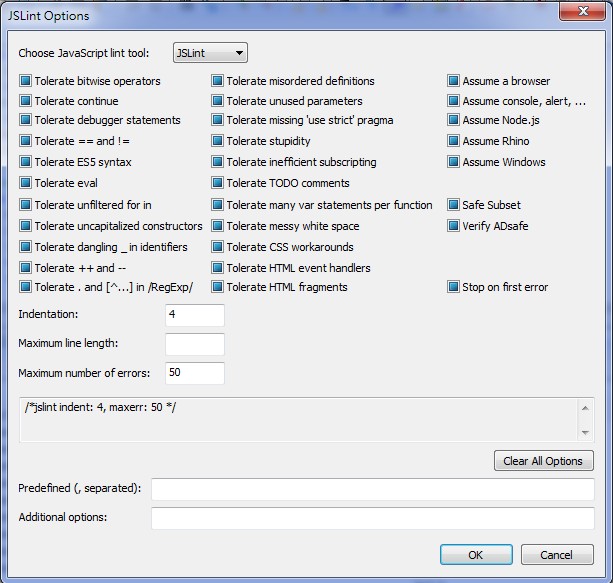Toggle Tolerate unfiltered for in
613x583 pixels.
coord(25,205)
